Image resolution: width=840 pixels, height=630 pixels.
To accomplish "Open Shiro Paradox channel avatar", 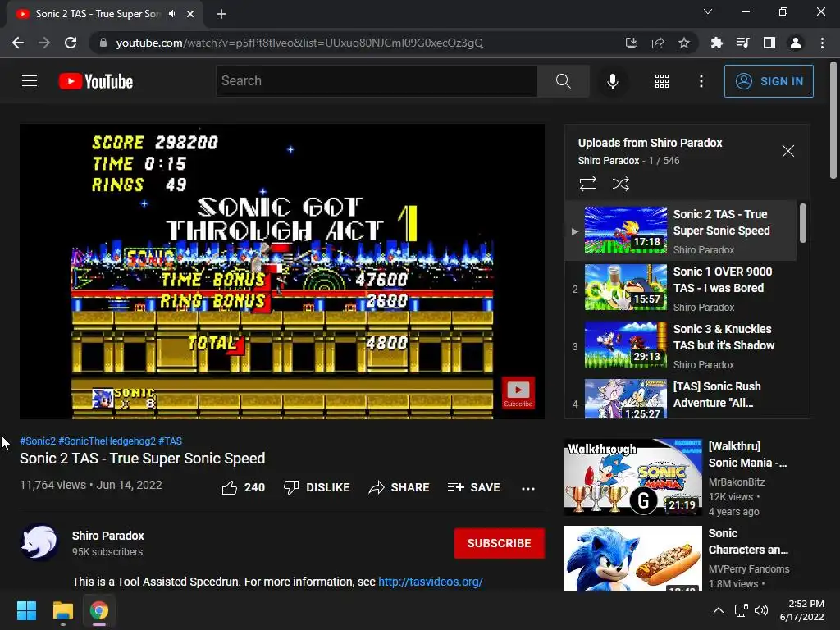I will point(39,542).
